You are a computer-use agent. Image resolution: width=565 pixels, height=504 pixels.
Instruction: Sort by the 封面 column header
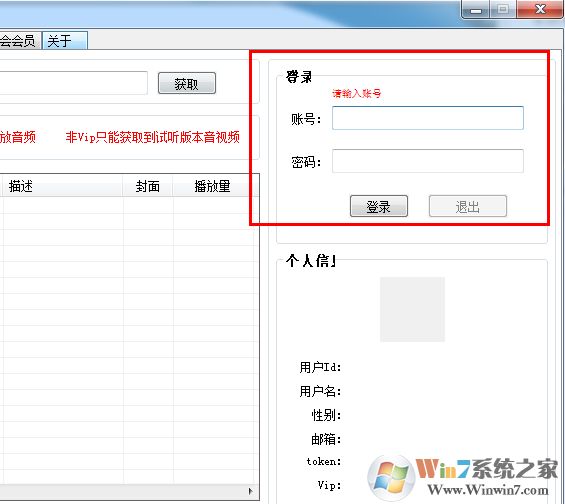tap(148, 186)
